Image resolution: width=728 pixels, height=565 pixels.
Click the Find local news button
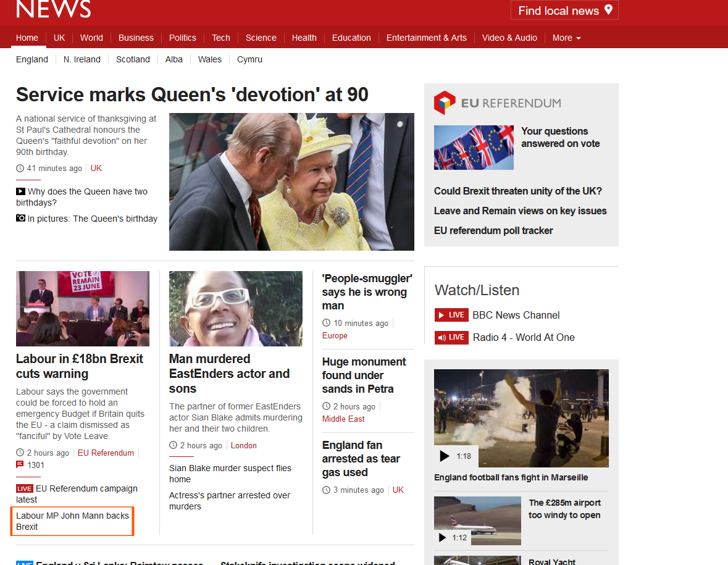(x=564, y=10)
